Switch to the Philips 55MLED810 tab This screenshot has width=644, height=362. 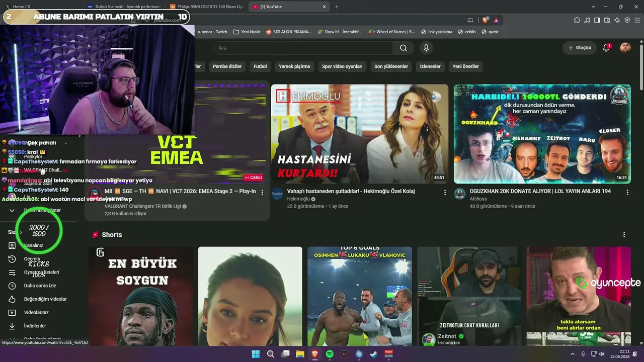207,7
